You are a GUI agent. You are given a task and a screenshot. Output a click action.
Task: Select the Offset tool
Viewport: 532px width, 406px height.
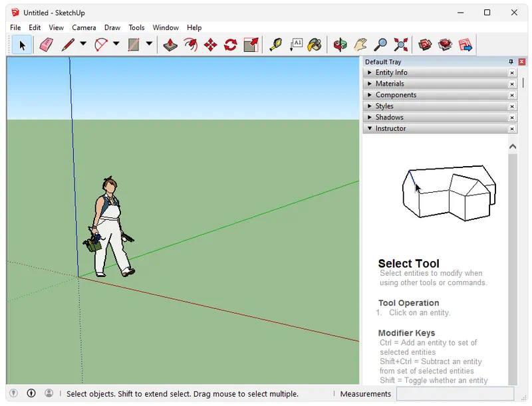pos(191,45)
